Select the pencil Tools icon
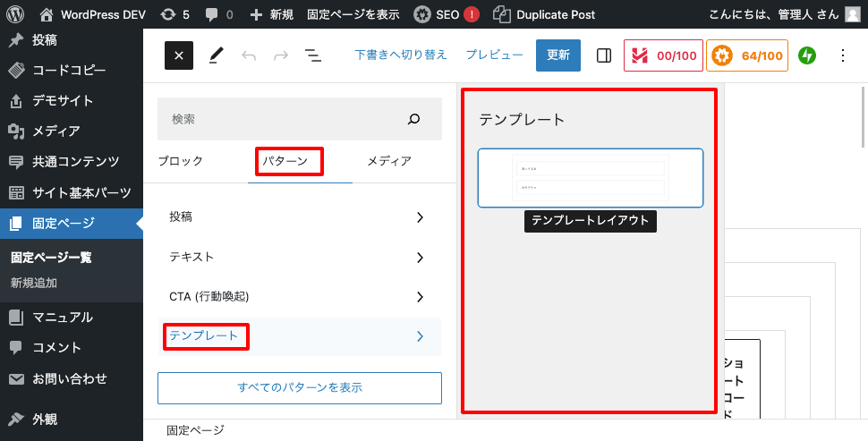This screenshot has height=441, width=868. click(216, 55)
